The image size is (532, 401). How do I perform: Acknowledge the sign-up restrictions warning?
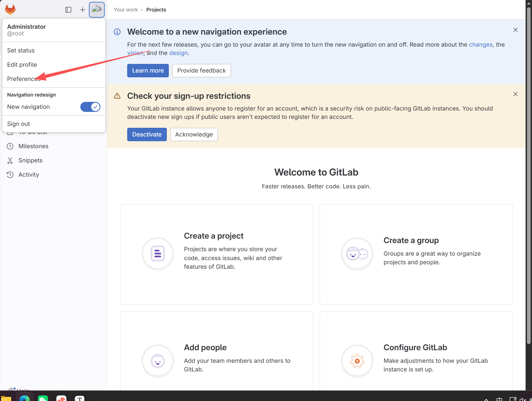coord(194,135)
